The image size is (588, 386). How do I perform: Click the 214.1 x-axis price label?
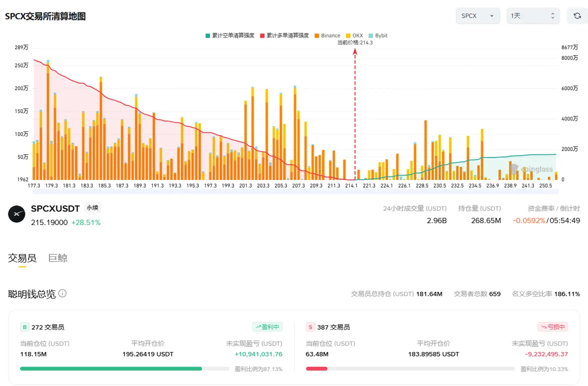(351, 185)
